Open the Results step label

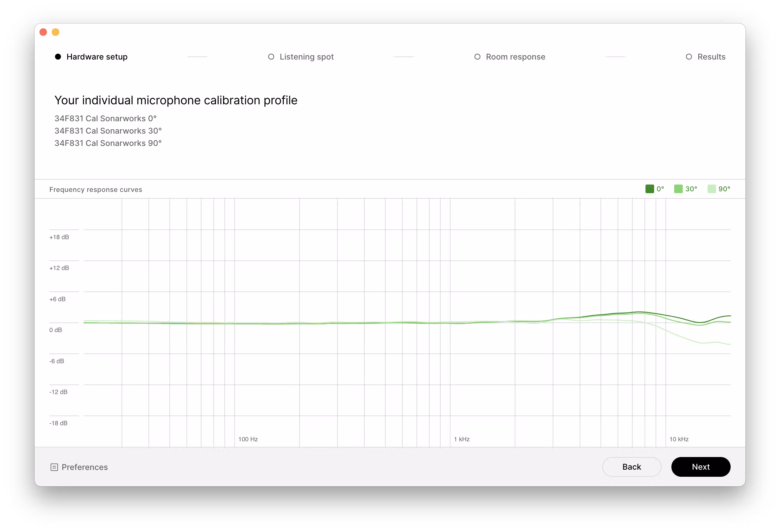click(711, 57)
